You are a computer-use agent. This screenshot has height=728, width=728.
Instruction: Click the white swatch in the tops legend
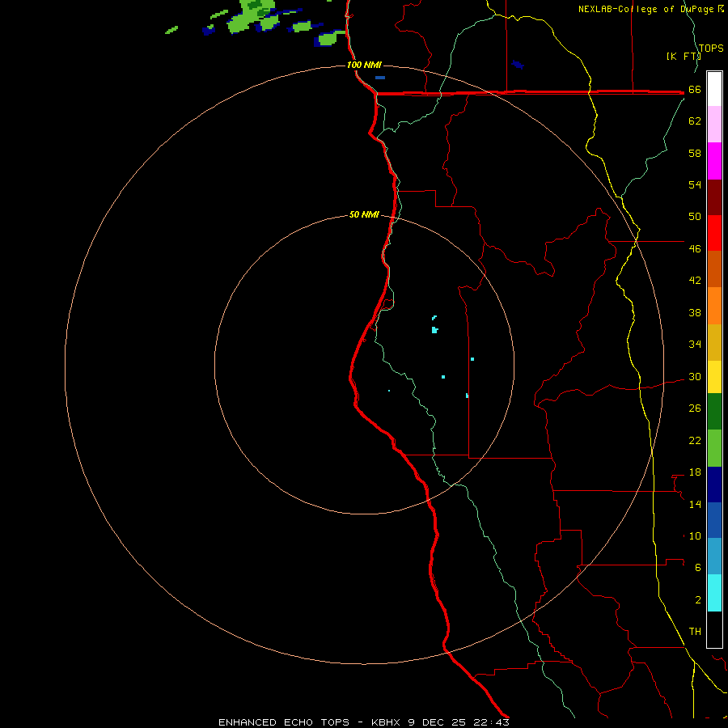tap(714, 89)
